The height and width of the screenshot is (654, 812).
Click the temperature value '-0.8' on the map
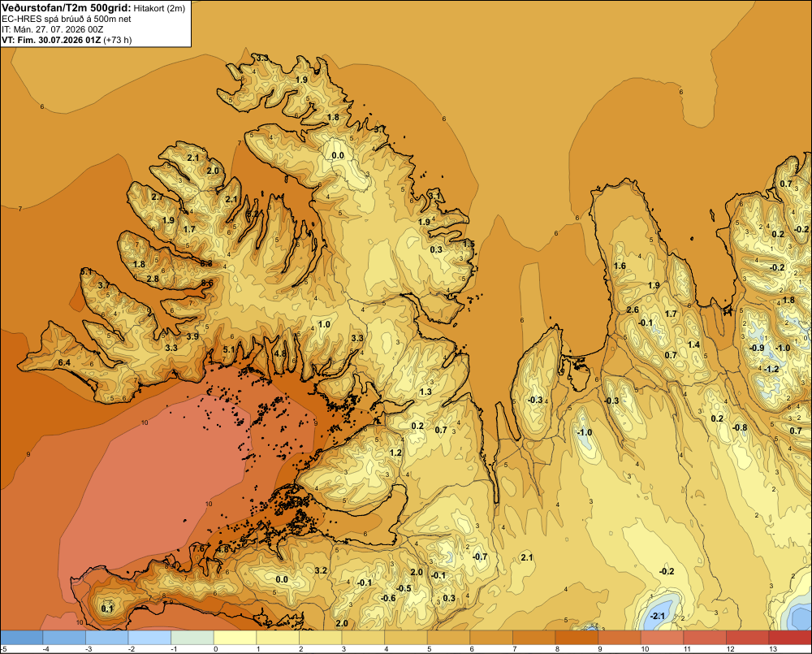[x=740, y=427]
